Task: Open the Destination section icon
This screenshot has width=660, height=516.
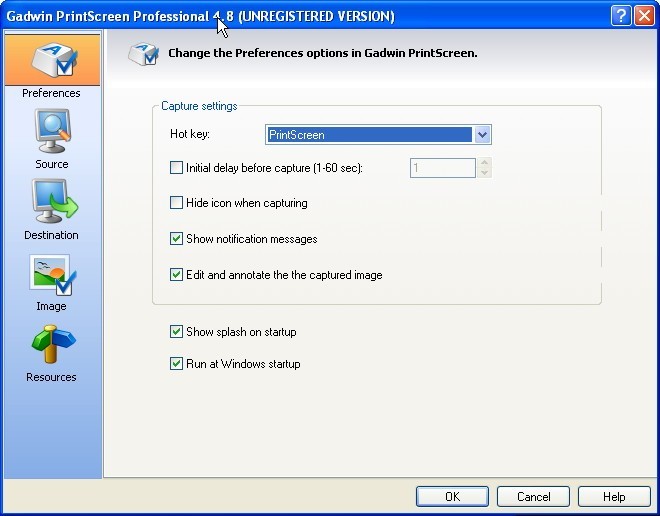Action: 54,201
